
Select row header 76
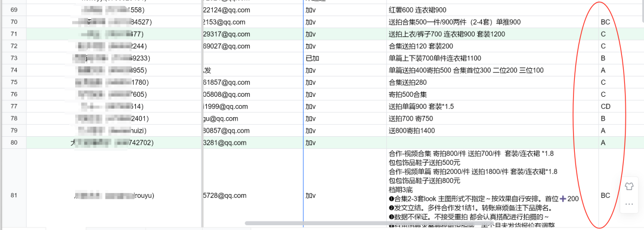click(13, 94)
